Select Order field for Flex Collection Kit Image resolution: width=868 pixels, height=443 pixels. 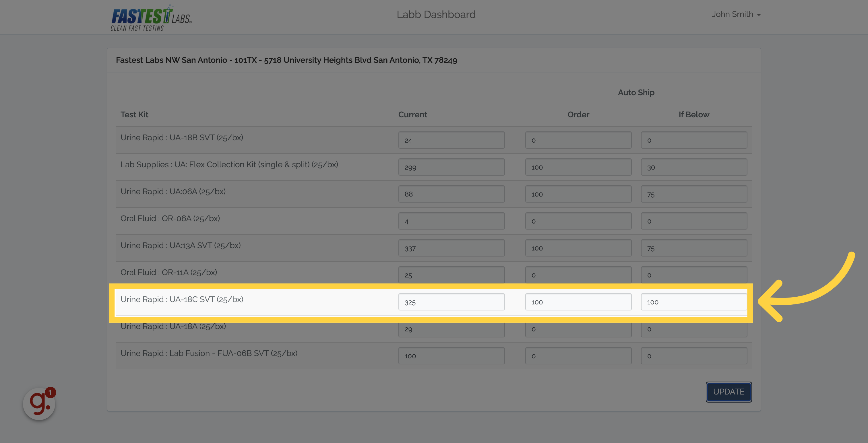[x=578, y=167]
